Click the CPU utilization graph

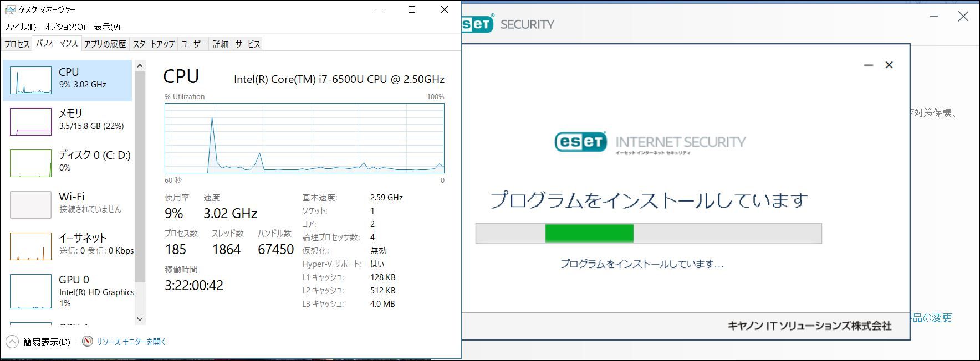click(304, 138)
